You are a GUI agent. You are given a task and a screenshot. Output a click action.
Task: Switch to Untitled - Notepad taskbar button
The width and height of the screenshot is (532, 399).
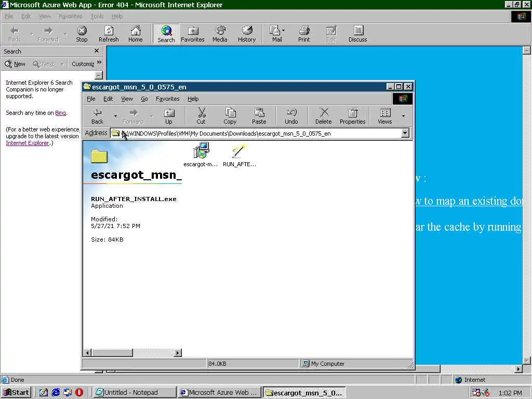pyautogui.click(x=135, y=393)
